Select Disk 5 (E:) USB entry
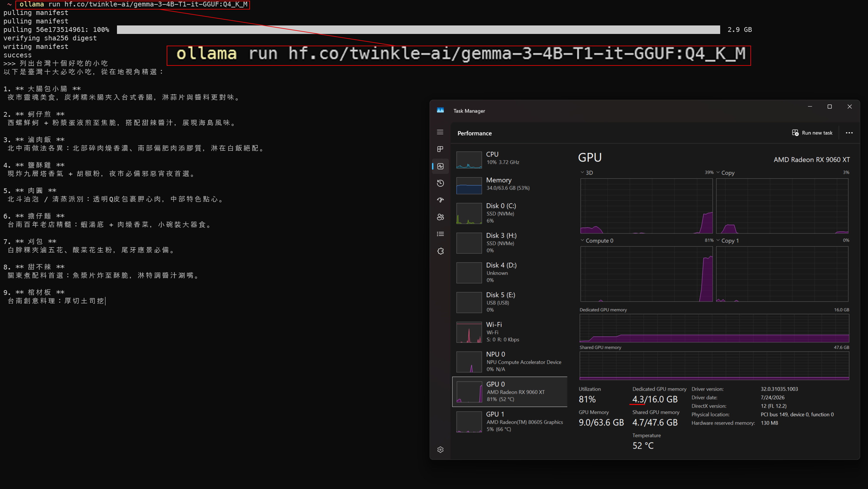This screenshot has height=489, width=868. (510, 302)
